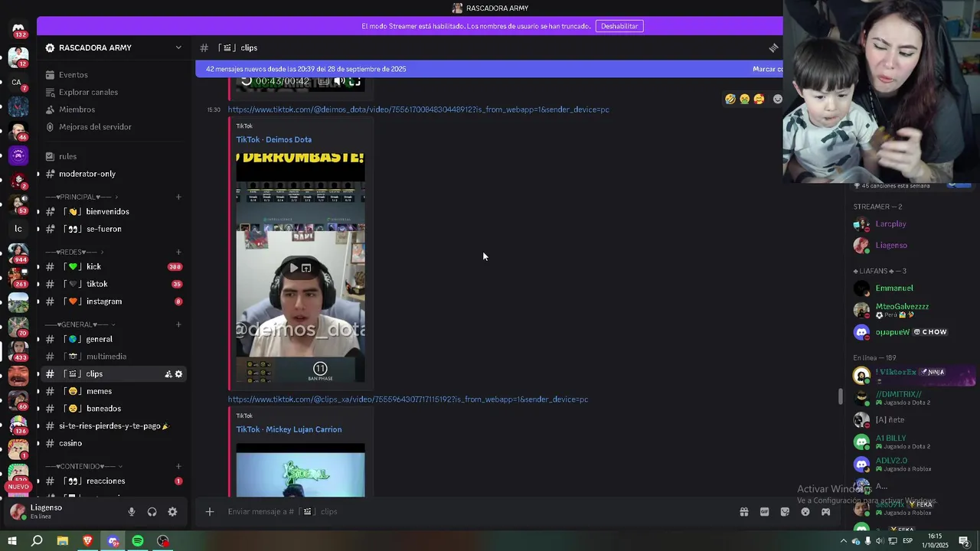The height and width of the screenshot is (551, 980).
Task: Open the Threads icon in channel header
Action: tap(773, 47)
